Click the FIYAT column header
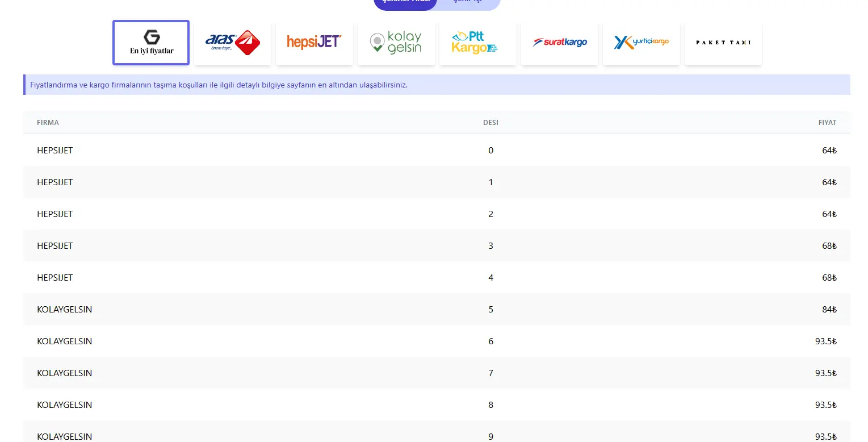The width and height of the screenshot is (868, 442). pos(827,123)
